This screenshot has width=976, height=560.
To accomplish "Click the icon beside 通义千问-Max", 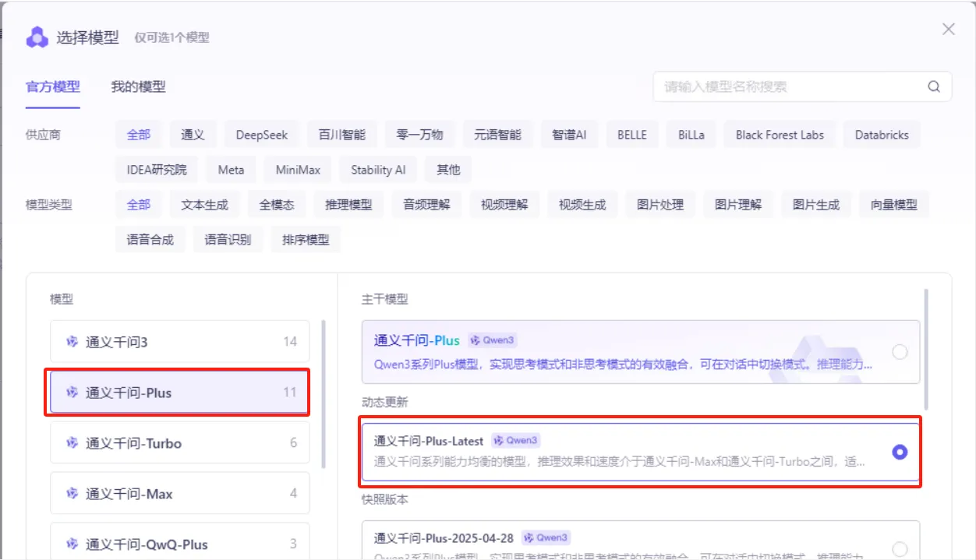I will pyautogui.click(x=72, y=494).
